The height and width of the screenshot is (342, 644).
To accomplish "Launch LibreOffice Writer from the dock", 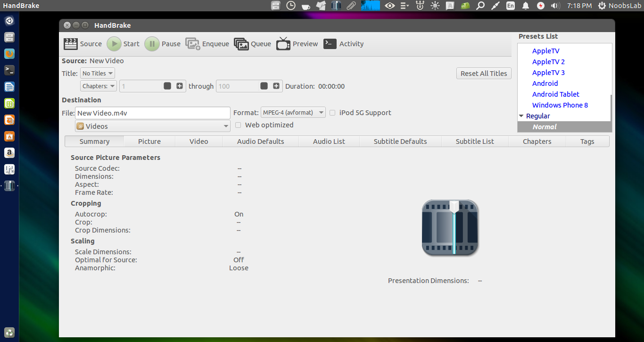I will [x=9, y=87].
